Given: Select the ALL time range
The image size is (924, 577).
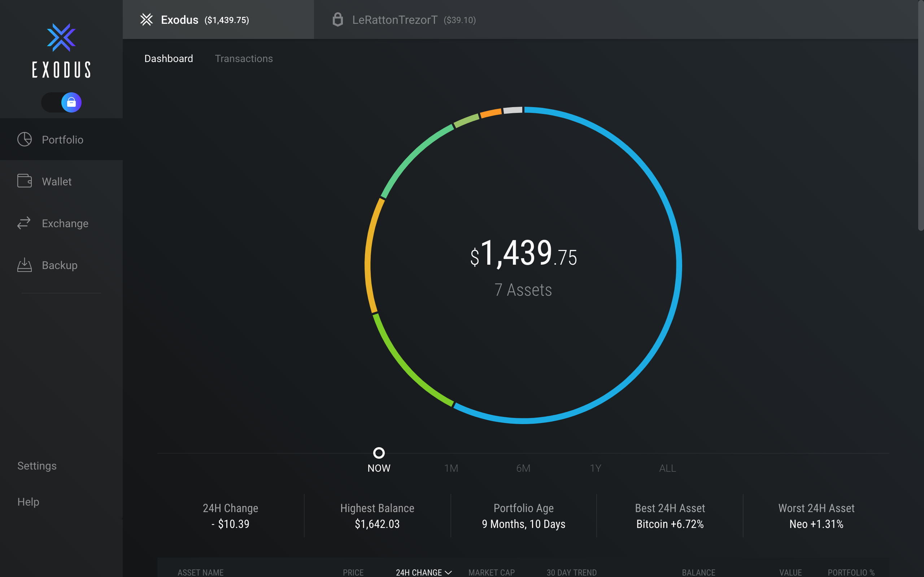Looking at the screenshot, I should [x=667, y=468].
